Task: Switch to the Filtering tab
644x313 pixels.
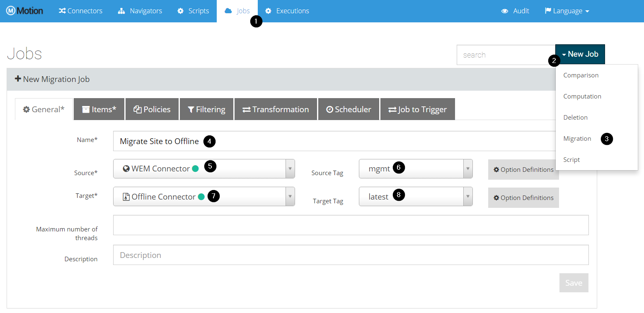Action: point(206,109)
